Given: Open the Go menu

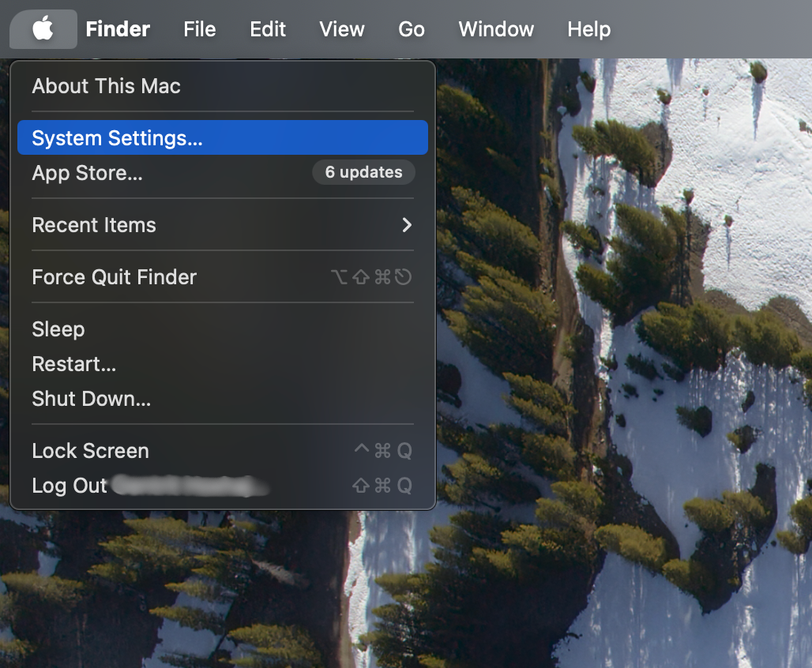Looking at the screenshot, I should [x=411, y=28].
